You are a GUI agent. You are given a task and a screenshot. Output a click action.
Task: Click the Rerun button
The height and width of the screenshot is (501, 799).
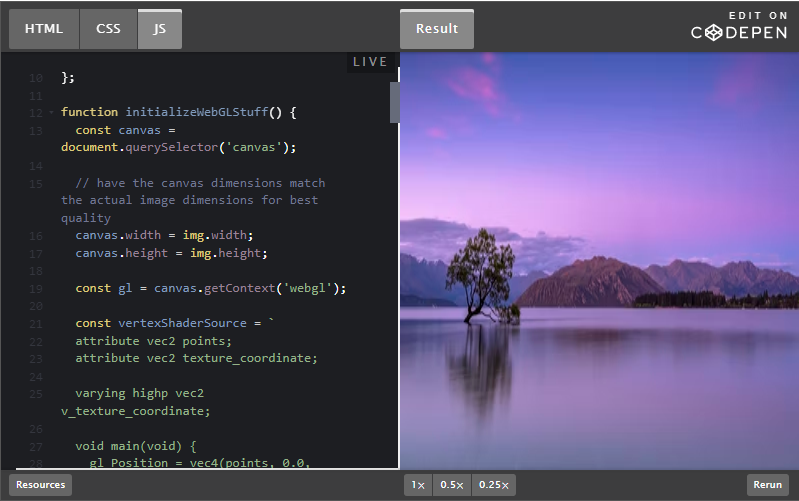point(767,485)
